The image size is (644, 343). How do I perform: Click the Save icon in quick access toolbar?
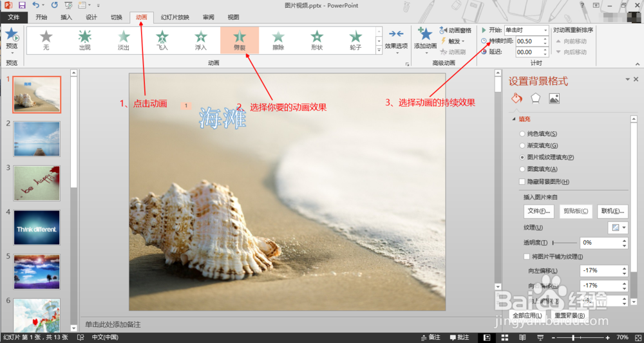(x=22, y=5)
